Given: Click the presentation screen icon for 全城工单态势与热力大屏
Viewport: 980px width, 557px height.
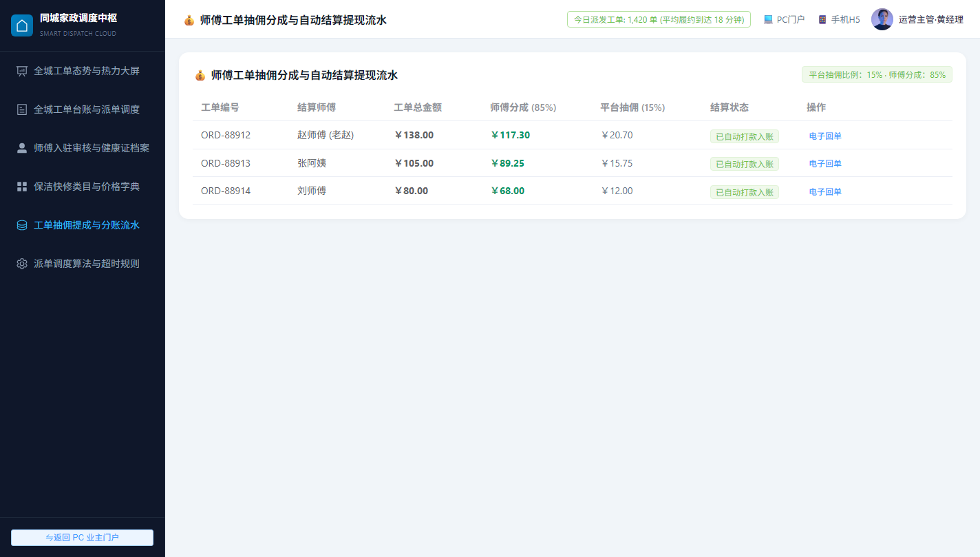Looking at the screenshot, I should pyautogui.click(x=22, y=71).
